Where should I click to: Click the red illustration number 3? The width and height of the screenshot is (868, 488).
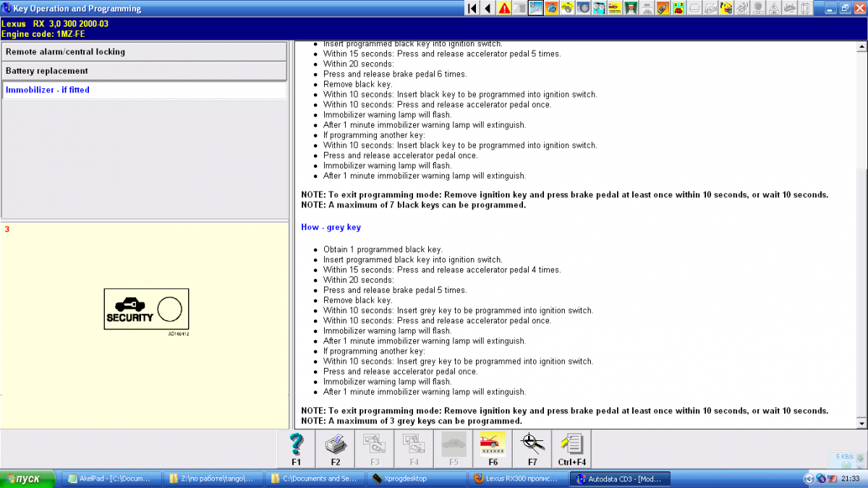pos(7,229)
